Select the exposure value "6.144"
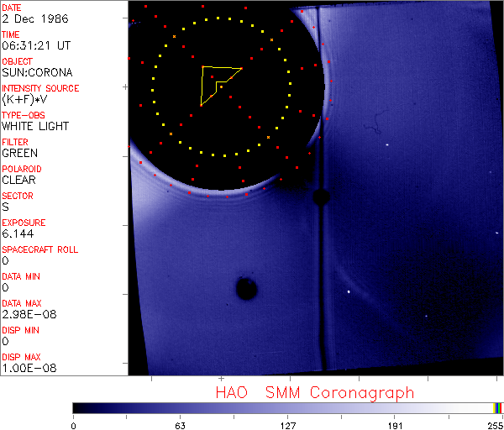Viewport: 504px width, 430px height. pyautogui.click(x=18, y=233)
